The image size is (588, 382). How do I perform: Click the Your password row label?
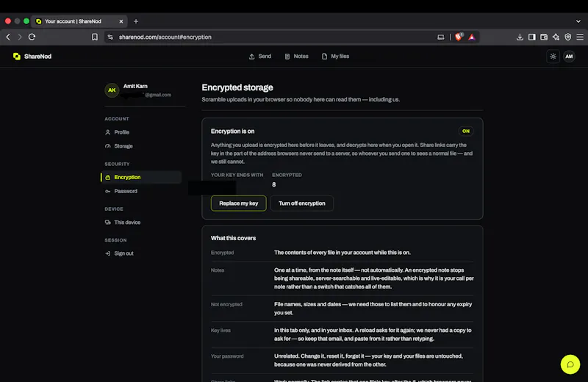pyautogui.click(x=227, y=356)
